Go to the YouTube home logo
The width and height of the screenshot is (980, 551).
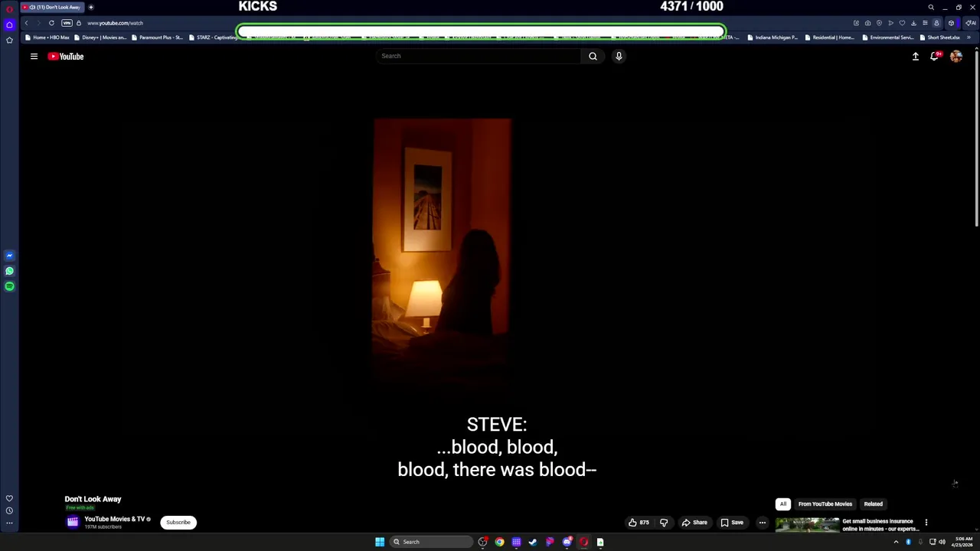[66, 56]
